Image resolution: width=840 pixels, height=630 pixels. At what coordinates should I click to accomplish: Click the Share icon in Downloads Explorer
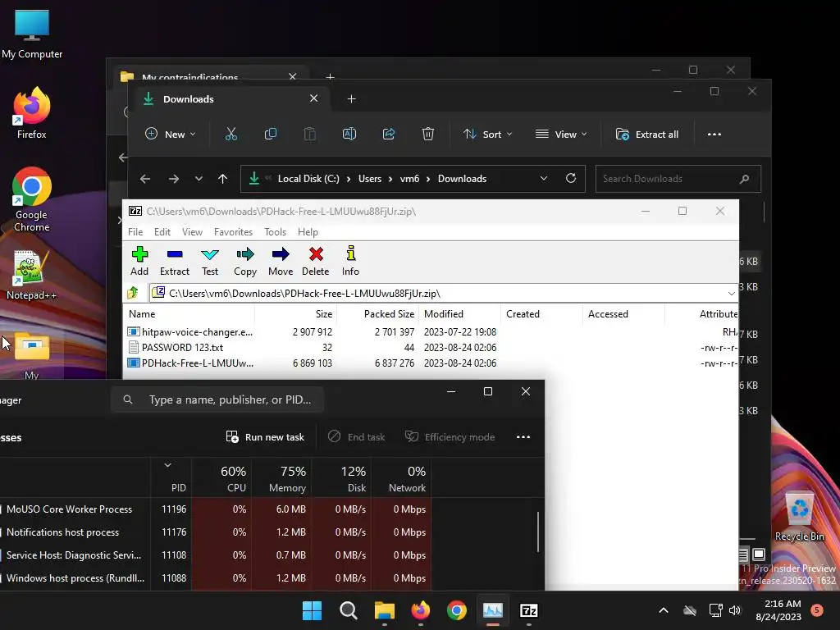click(x=388, y=134)
